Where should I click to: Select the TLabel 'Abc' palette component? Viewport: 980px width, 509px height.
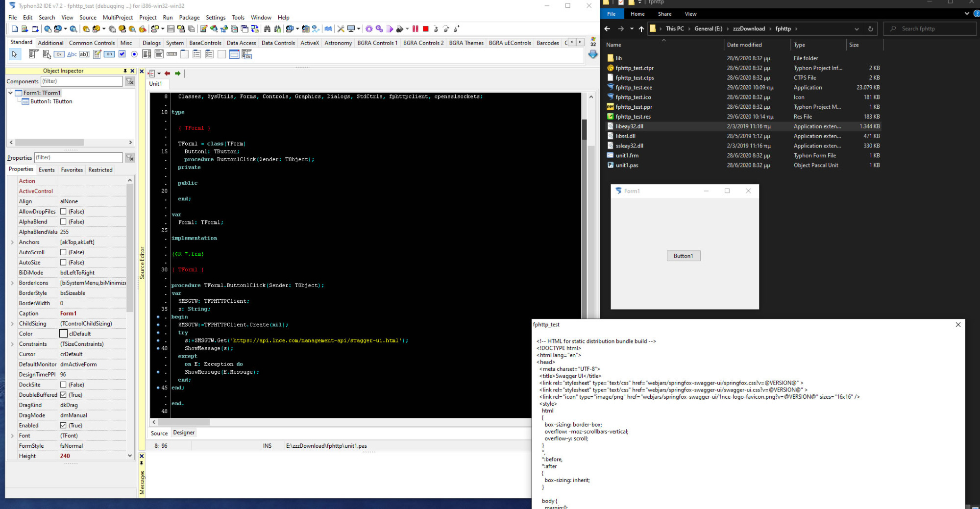tap(72, 54)
